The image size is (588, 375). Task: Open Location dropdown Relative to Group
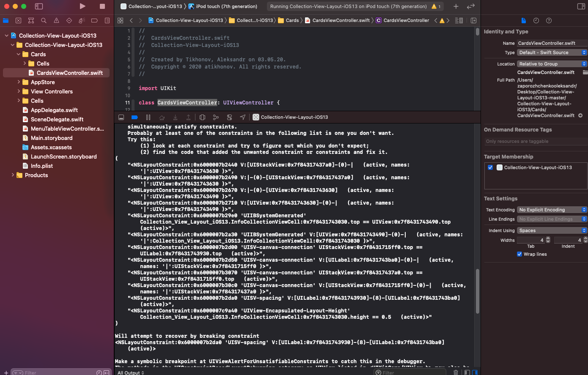tap(552, 64)
